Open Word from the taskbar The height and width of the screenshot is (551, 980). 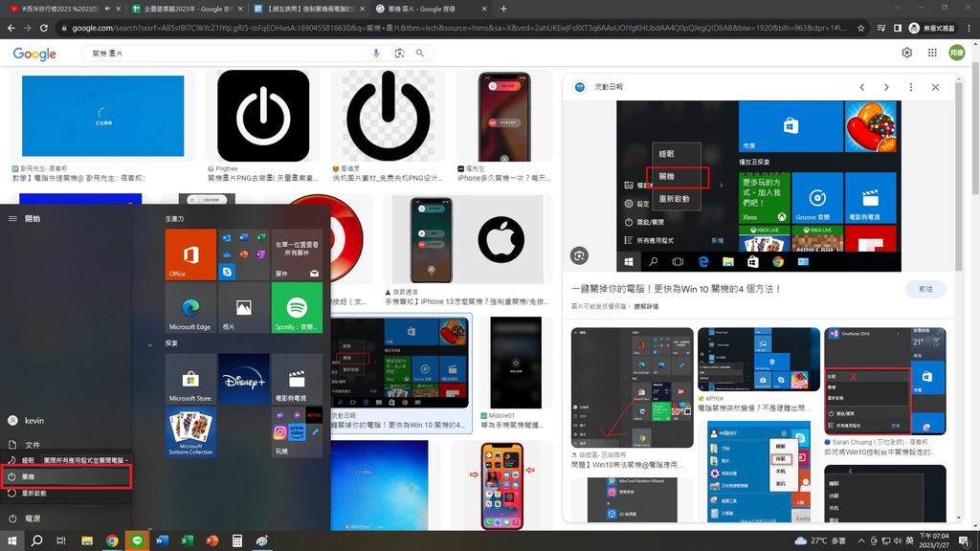pyautogui.click(x=162, y=540)
